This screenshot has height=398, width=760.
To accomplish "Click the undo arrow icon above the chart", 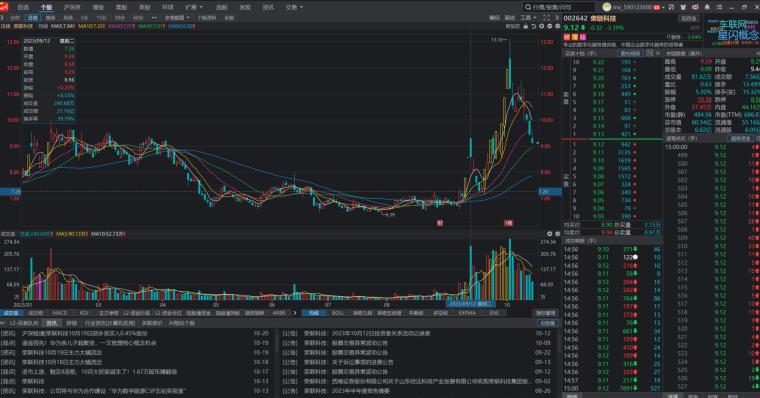I will [x=534, y=26].
